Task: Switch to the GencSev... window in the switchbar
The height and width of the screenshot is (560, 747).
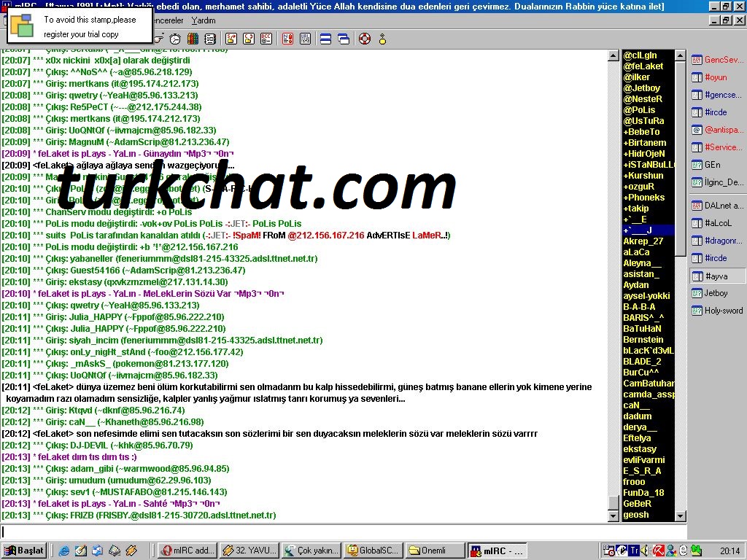Action: [x=717, y=60]
